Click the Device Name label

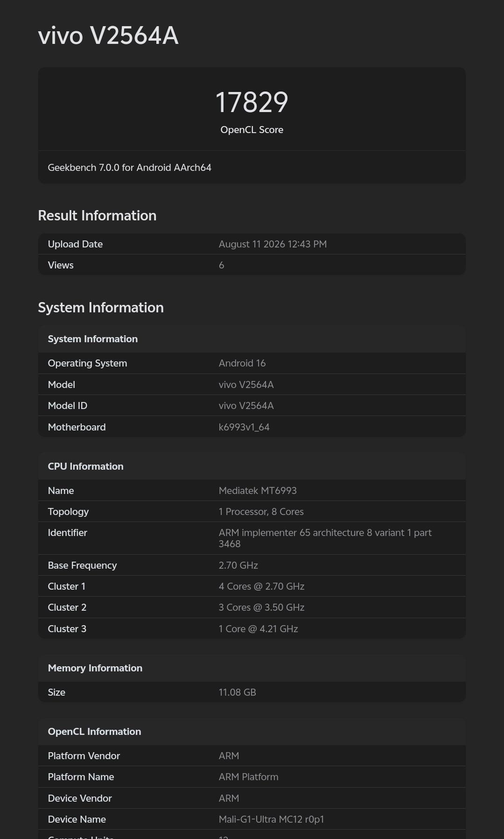[x=77, y=819]
